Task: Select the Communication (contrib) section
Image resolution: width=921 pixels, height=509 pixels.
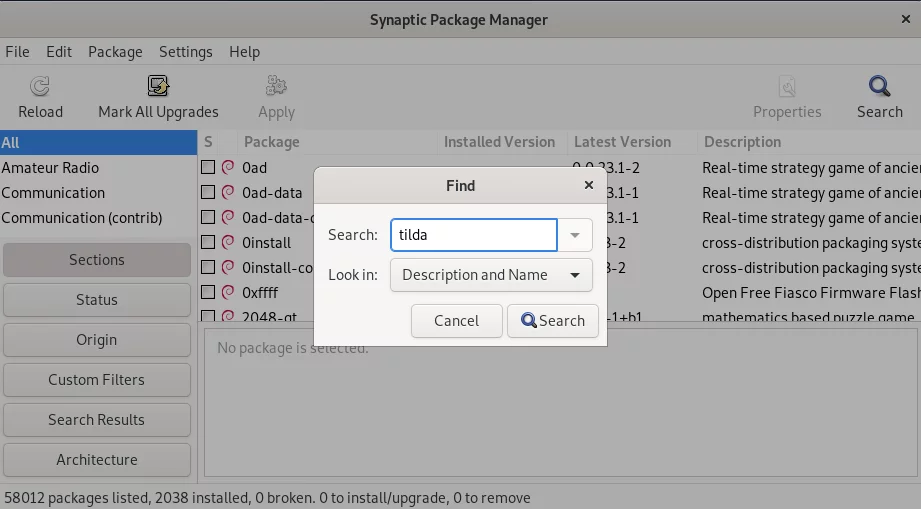Action: (98, 218)
